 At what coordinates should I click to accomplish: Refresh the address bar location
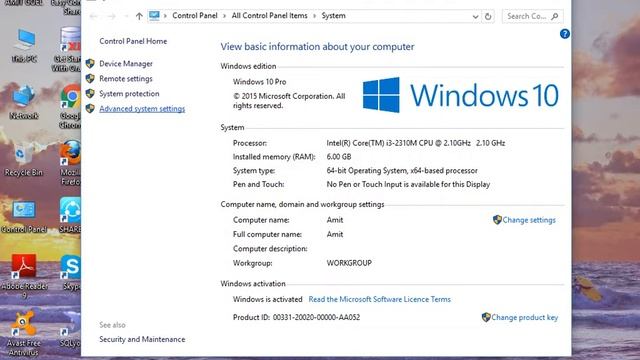click(x=488, y=16)
